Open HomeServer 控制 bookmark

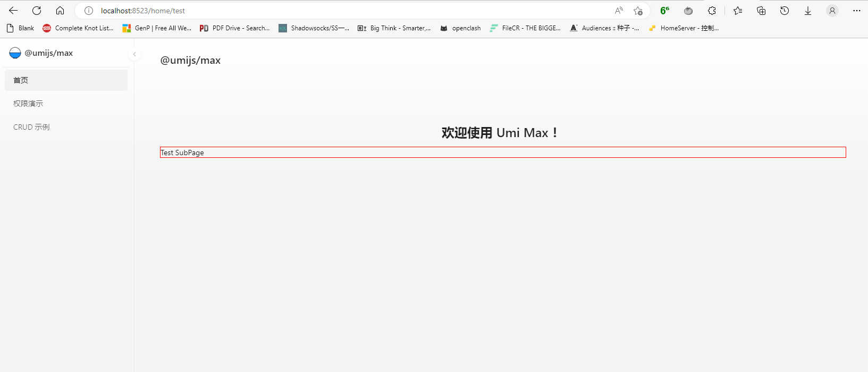tap(684, 28)
